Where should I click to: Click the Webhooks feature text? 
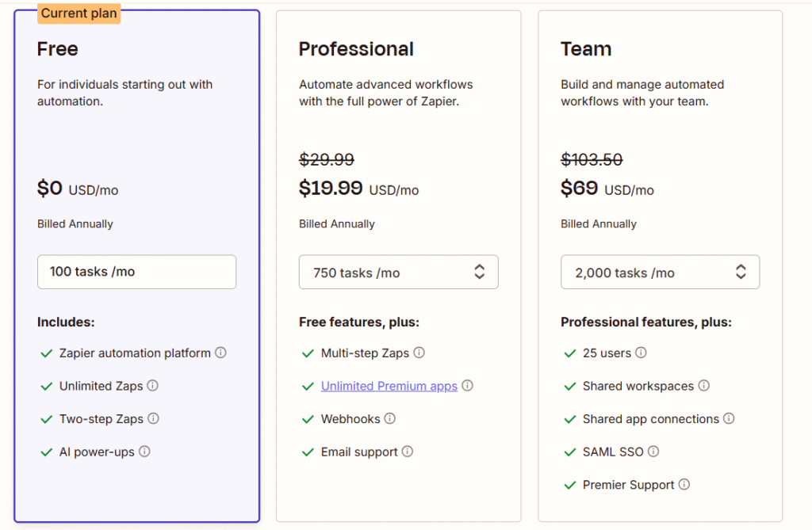[x=350, y=419]
